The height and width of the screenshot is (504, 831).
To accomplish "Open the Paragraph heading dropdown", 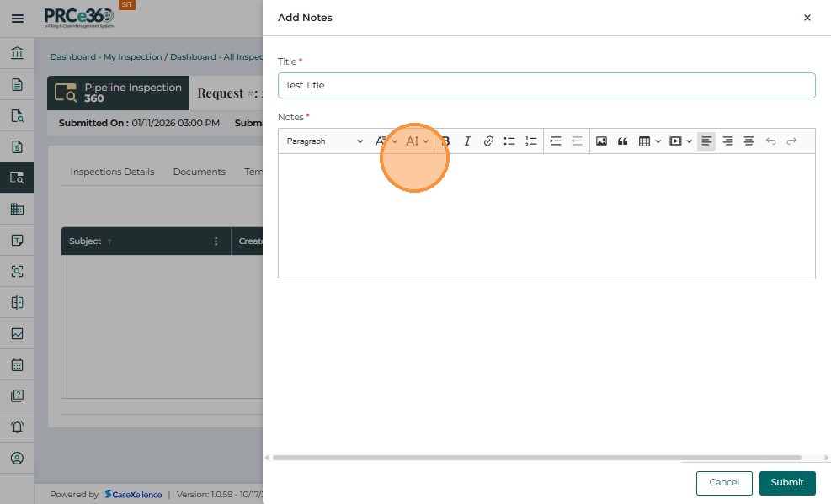I will pos(324,141).
